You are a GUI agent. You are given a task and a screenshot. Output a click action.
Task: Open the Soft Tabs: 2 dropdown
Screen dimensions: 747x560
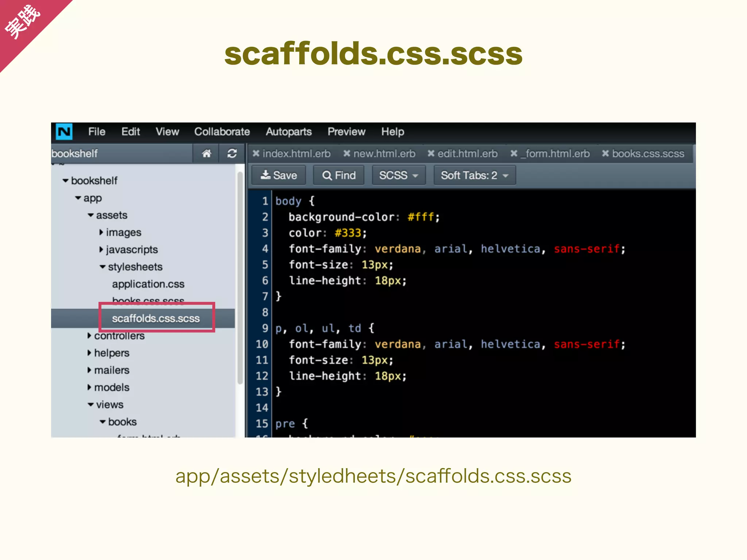click(x=475, y=175)
